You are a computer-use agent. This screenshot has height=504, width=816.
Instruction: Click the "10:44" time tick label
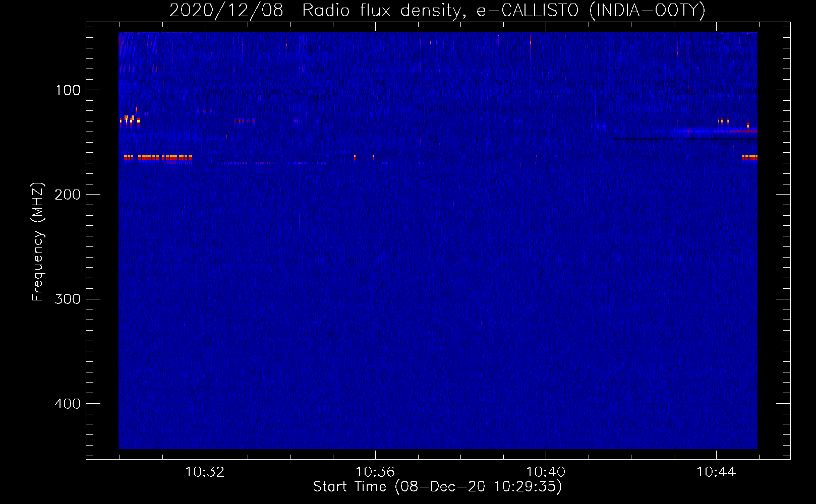[716, 472]
